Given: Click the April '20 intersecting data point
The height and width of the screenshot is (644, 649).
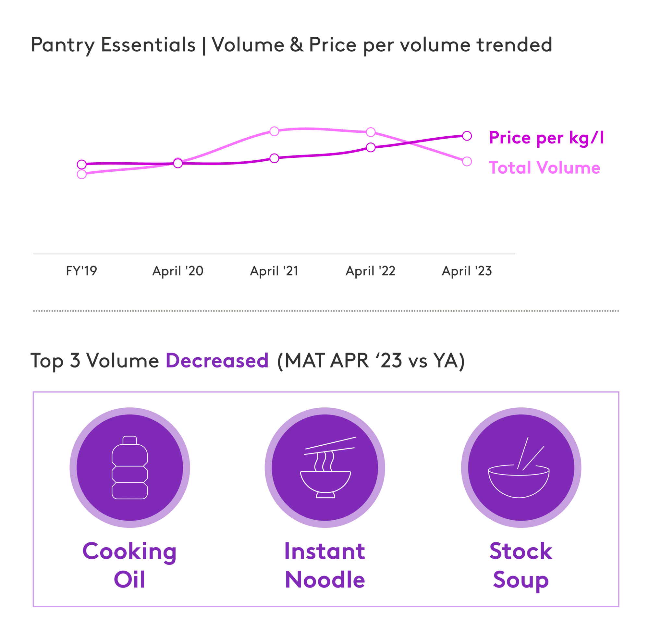Looking at the screenshot, I should [x=178, y=163].
